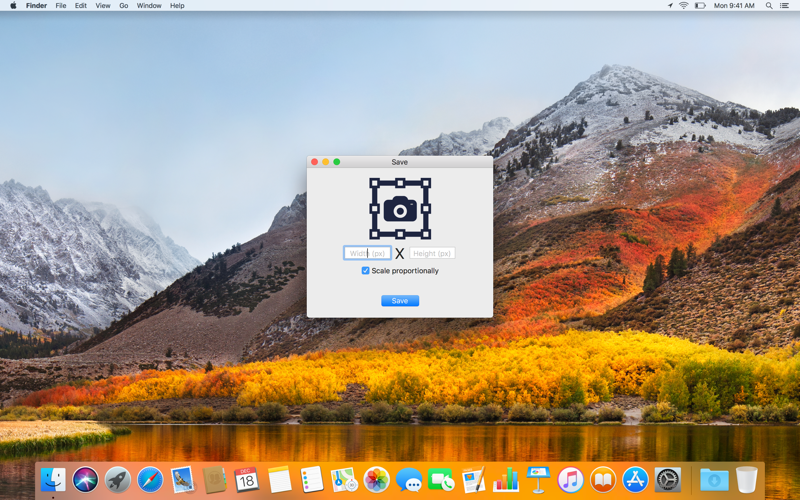The width and height of the screenshot is (800, 500).
Task: Open the File menu
Action: (x=61, y=6)
